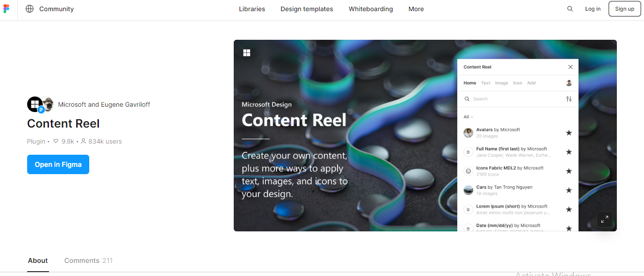Open the filter sliders icon in plugin

click(x=569, y=99)
